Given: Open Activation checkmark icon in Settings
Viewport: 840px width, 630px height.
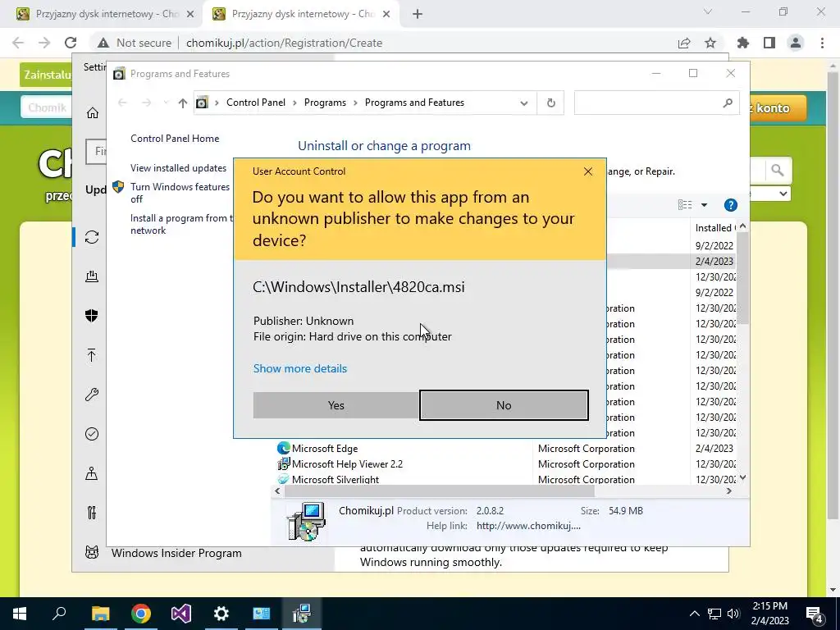Looking at the screenshot, I should [92, 434].
